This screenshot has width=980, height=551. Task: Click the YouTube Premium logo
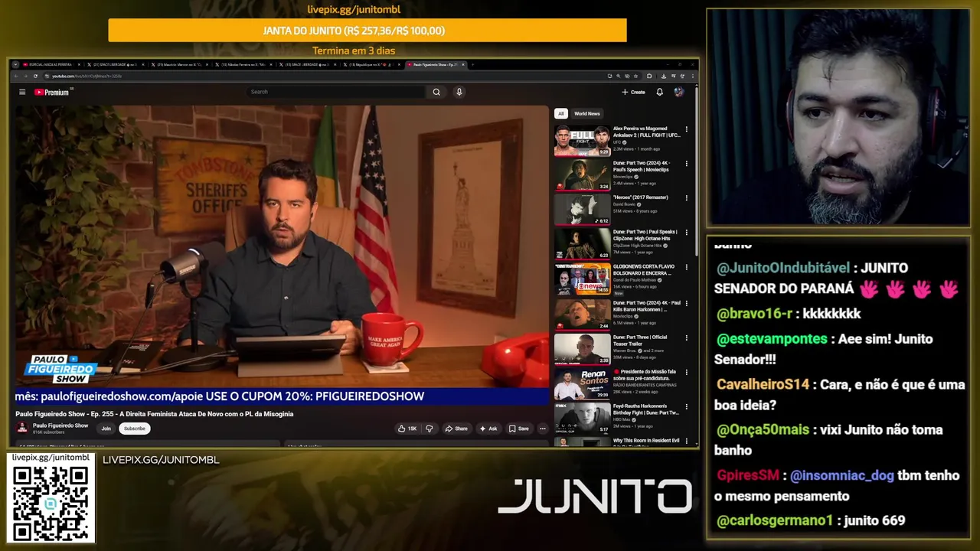[x=53, y=92]
